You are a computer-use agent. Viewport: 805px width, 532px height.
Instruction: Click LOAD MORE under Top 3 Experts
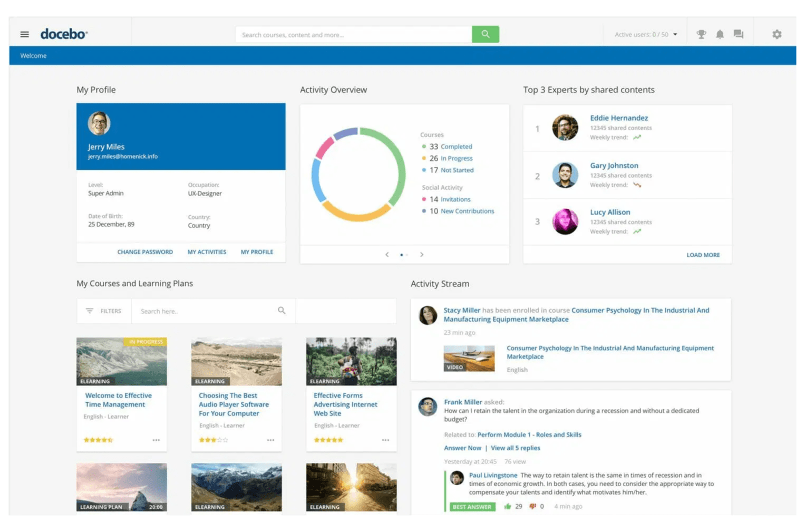pyautogui.click(x=703, y=255)
